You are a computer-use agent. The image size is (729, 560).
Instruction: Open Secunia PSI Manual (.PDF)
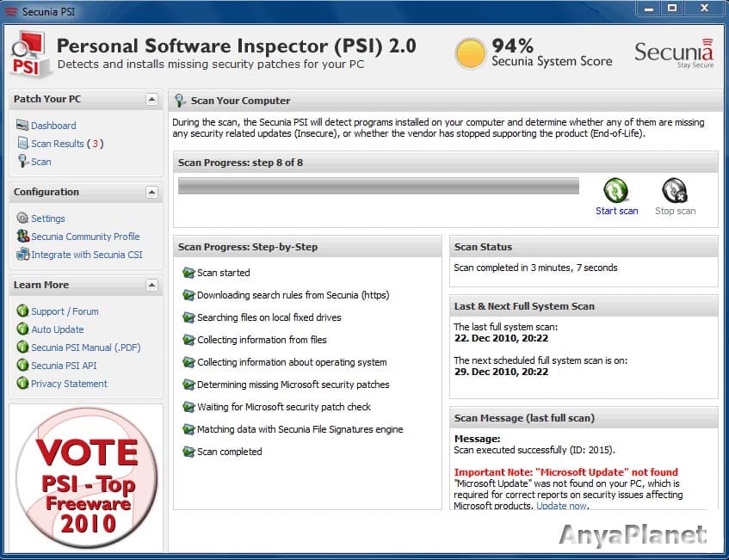coord(86,348)
